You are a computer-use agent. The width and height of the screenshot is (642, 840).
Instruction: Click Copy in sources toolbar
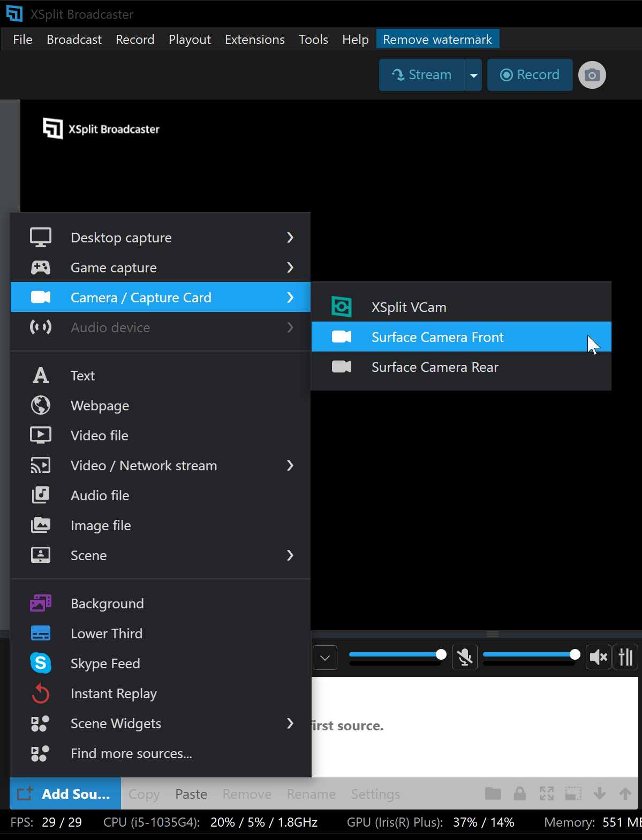coord(144,794)
